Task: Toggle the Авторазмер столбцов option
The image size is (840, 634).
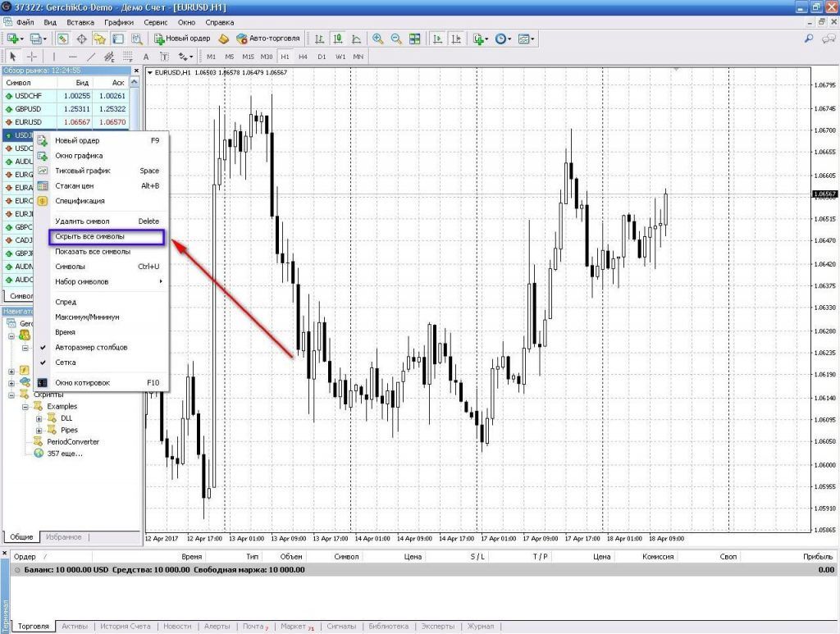Action: click(x=90, y=347)
